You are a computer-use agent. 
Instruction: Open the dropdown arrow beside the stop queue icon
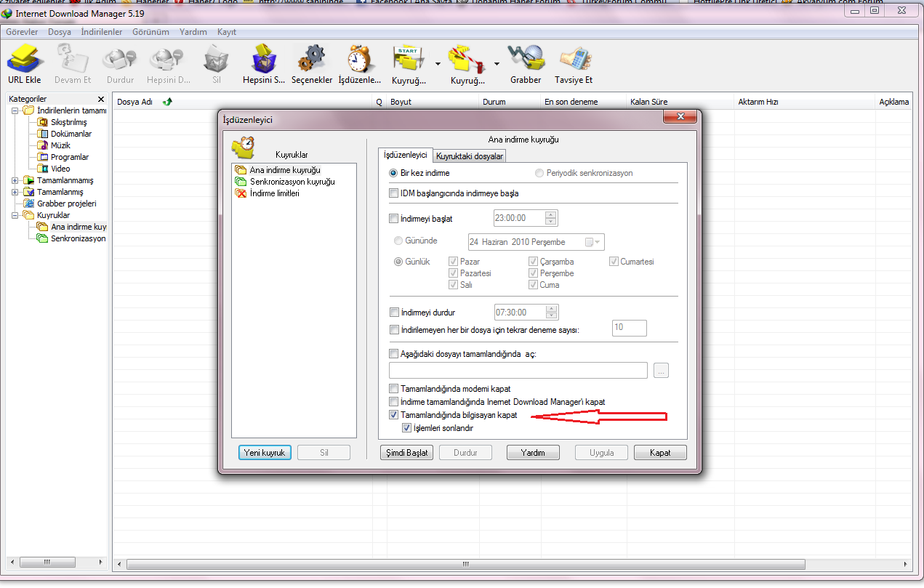click(497, 63)
